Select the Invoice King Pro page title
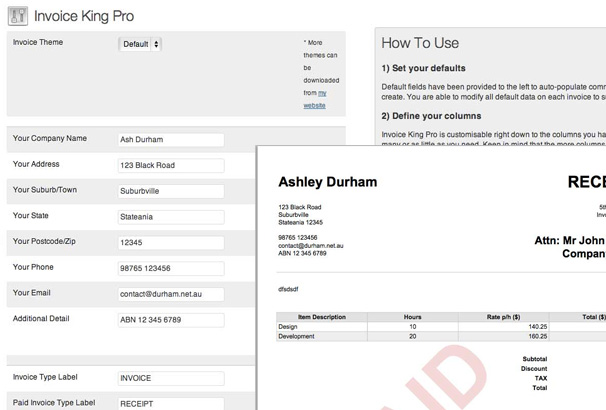The height and width of the screenshot is (410, 606). pos(84,16)
